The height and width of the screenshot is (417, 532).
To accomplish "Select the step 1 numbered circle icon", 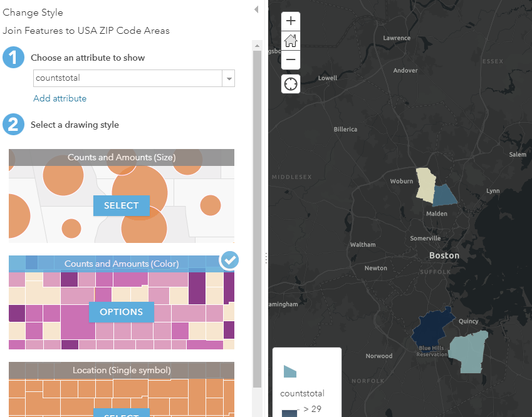I will point(14,57).
